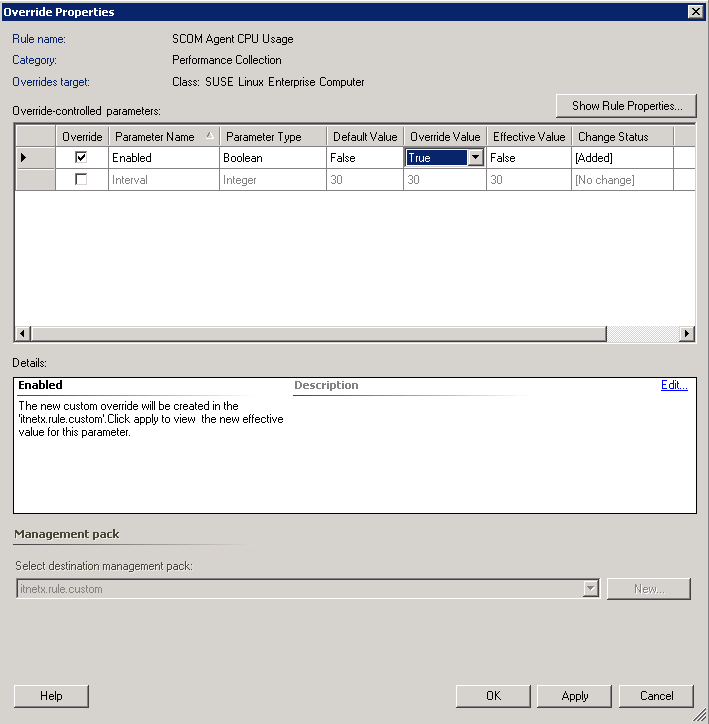Click the Category label
The height and width of the screenshot is (724, 709).
coord(35,60)
